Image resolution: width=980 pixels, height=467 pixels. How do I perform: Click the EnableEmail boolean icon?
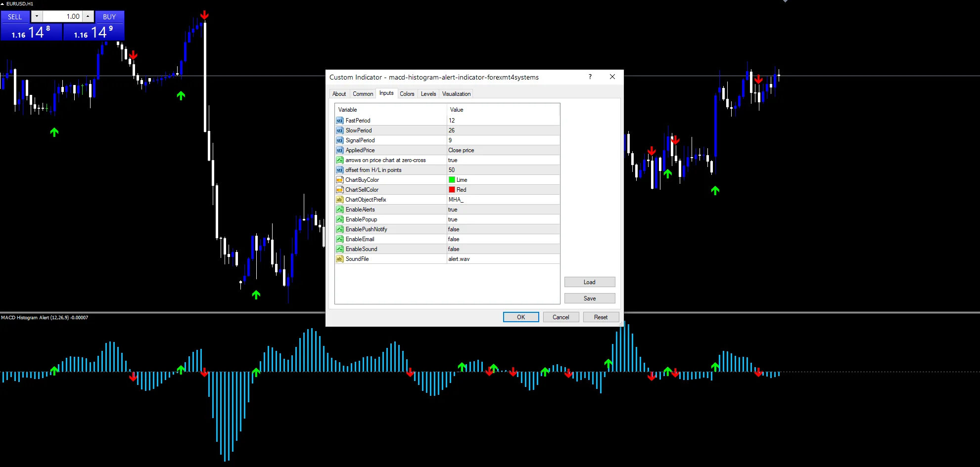pyautogui.click(x=339, y=239)
